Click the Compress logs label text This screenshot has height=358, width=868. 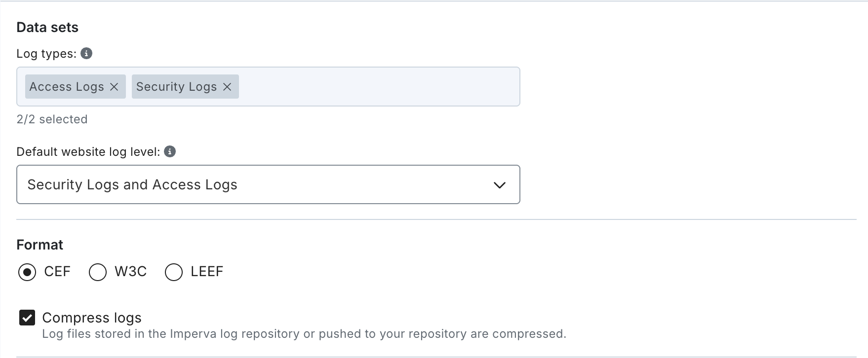(92, 318)
